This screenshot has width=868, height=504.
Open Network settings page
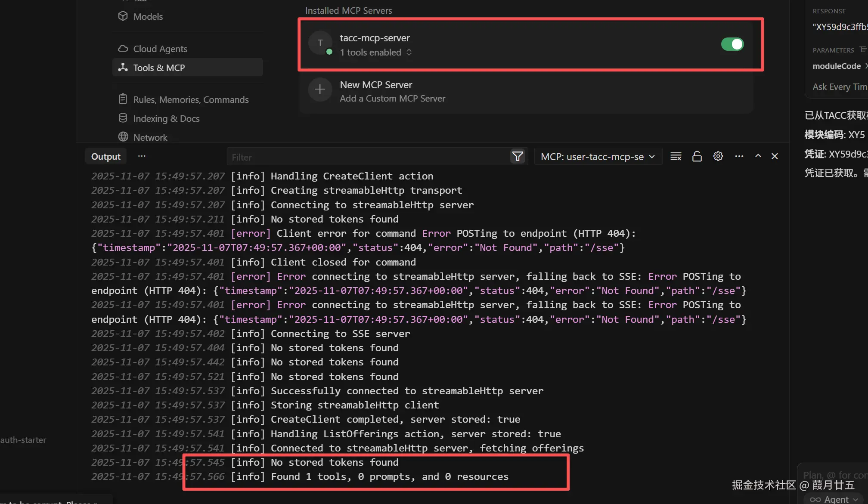click(x=150, y=137)
